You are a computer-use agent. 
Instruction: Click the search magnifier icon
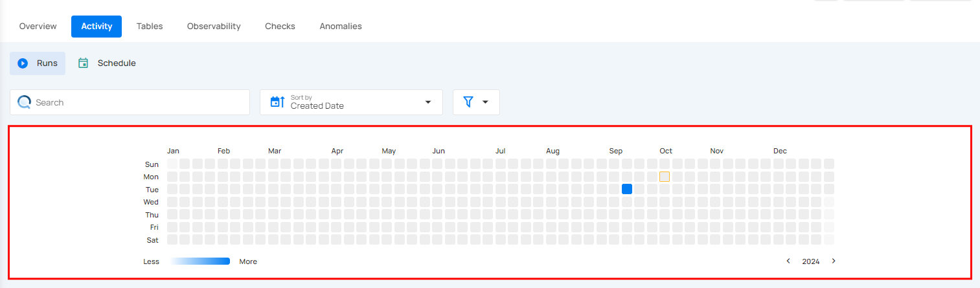tap(25, 102)
